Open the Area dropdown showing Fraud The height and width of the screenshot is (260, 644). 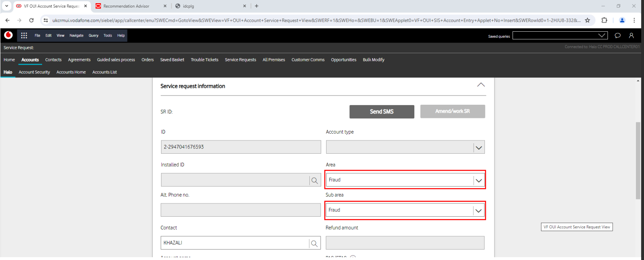[479, 181]
